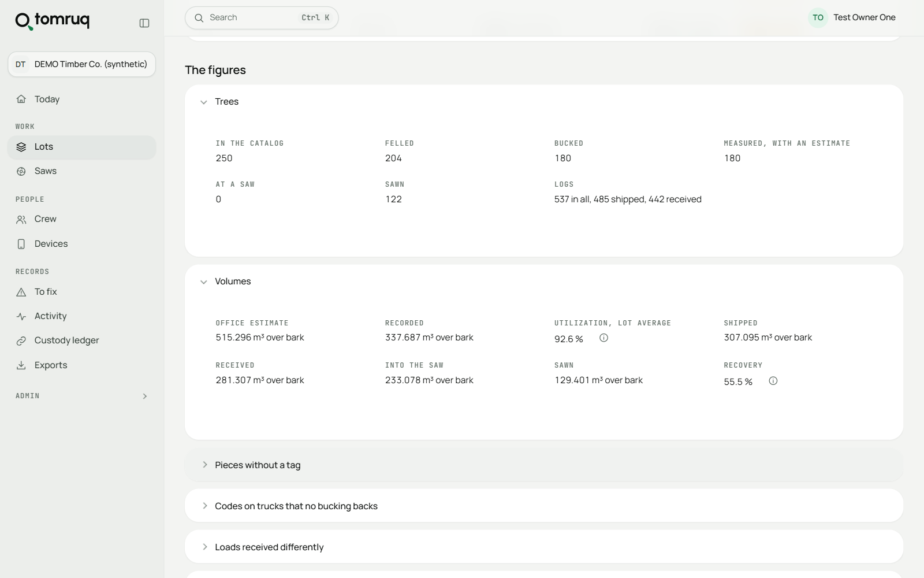Click the DT company badge

point(21,64)
